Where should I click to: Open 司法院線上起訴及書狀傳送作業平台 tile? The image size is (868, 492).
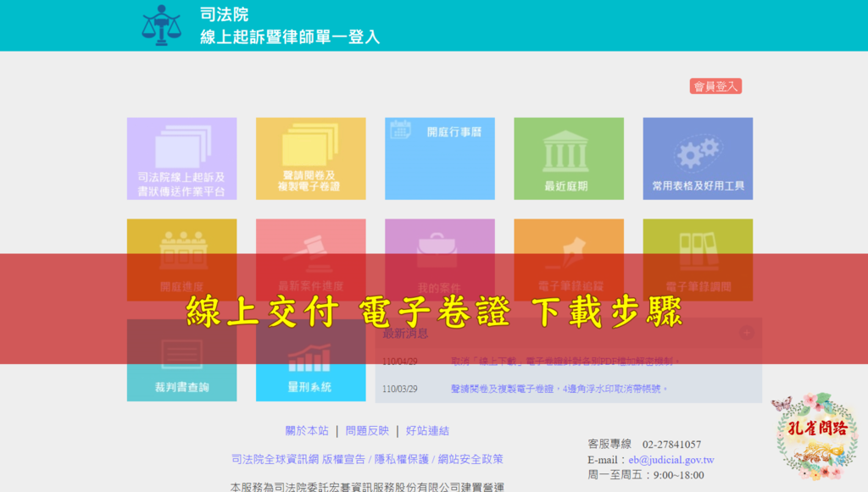coord(181,158)
